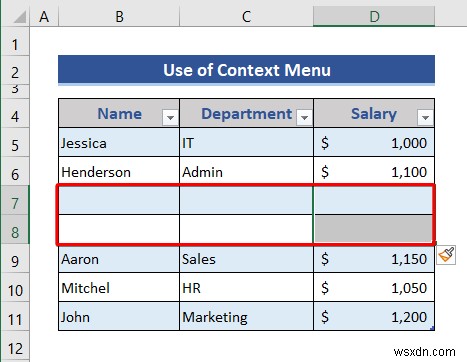Select row 8 header
This screenshot has height=362, width=467.
(x=15, y=230)
